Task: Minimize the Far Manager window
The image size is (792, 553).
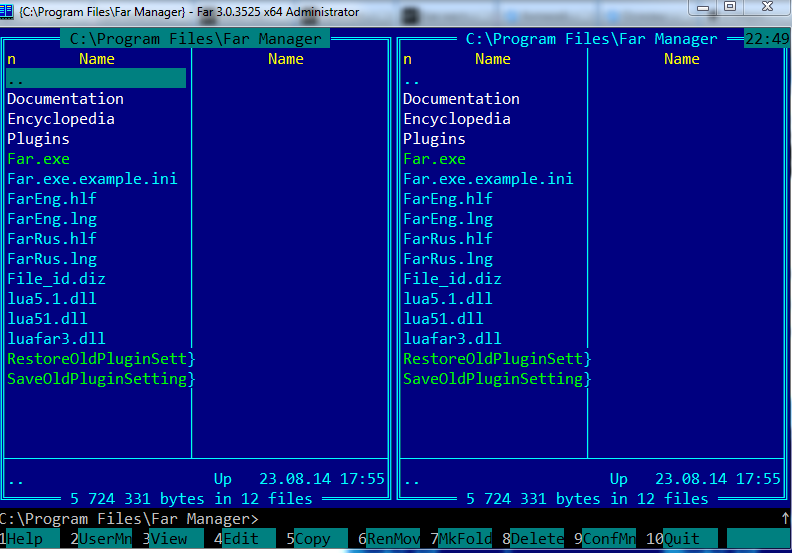Action: tap(703, 7)
